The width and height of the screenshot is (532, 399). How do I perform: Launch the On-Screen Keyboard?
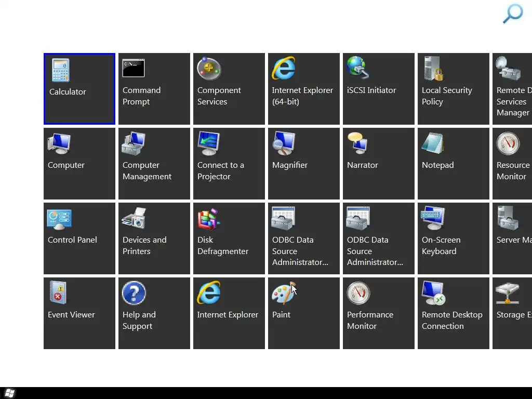pos(454,238)
